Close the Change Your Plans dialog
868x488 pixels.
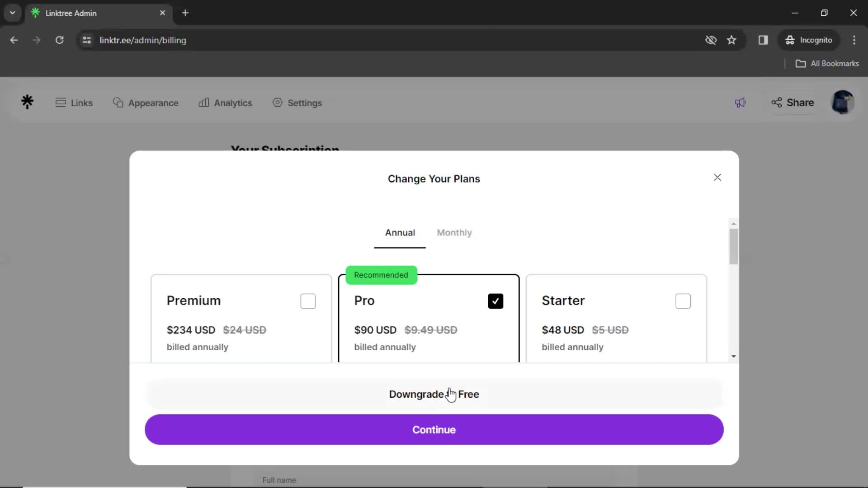tap(718, 177)
